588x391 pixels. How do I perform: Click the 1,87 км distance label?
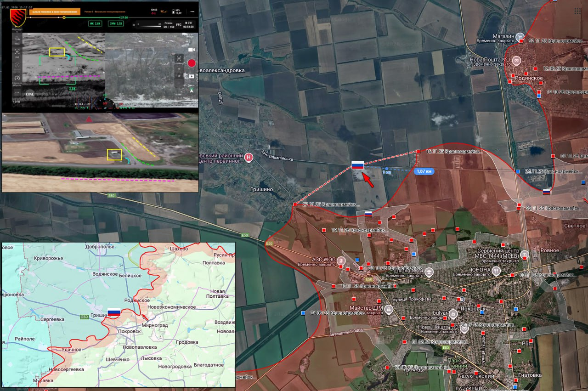click(x=422, y=171)
